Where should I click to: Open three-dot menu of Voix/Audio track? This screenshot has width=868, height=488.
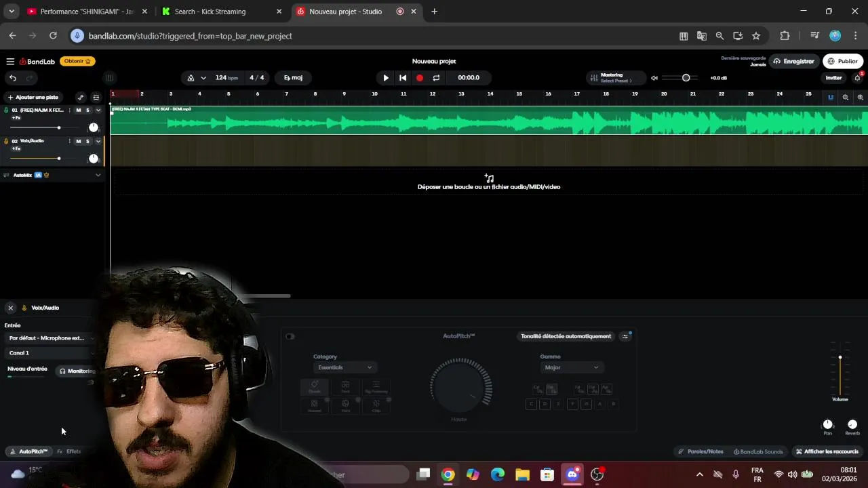[69, 142]
